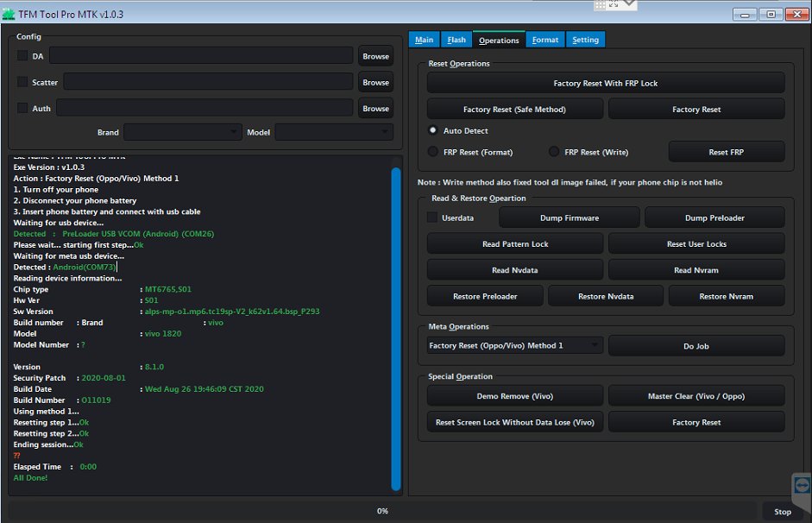Screen dimensions: 812x523
Task: Open the Brand dropdown
Action: 182,131
